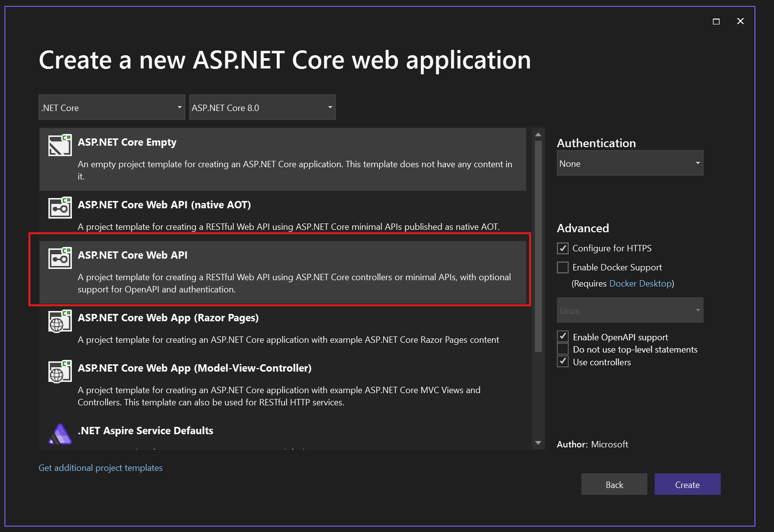This screenshot has width=774, height=532.
Task: Open the disabled Linux OS dropdown
Action: click(630, 310)
